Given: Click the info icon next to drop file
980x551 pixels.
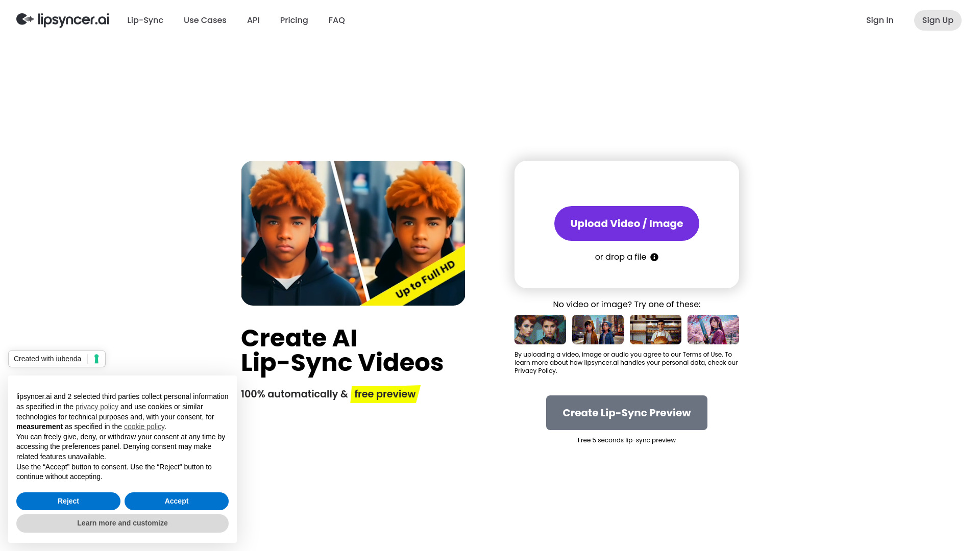Looking at the screenshot, I should [654, 257].
